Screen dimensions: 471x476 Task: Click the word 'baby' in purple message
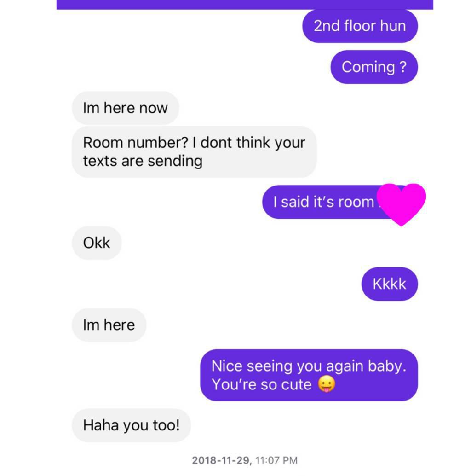tap(387, 366)
